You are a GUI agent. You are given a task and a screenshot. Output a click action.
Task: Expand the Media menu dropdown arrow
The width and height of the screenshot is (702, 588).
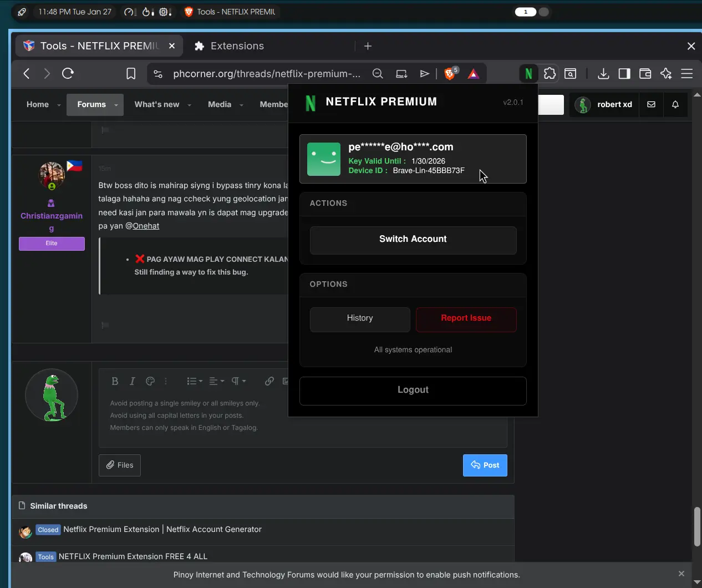click(241, 105)
